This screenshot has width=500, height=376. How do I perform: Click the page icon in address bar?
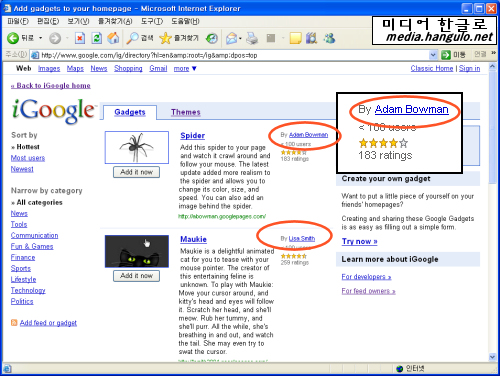click(x=35, y=55)
